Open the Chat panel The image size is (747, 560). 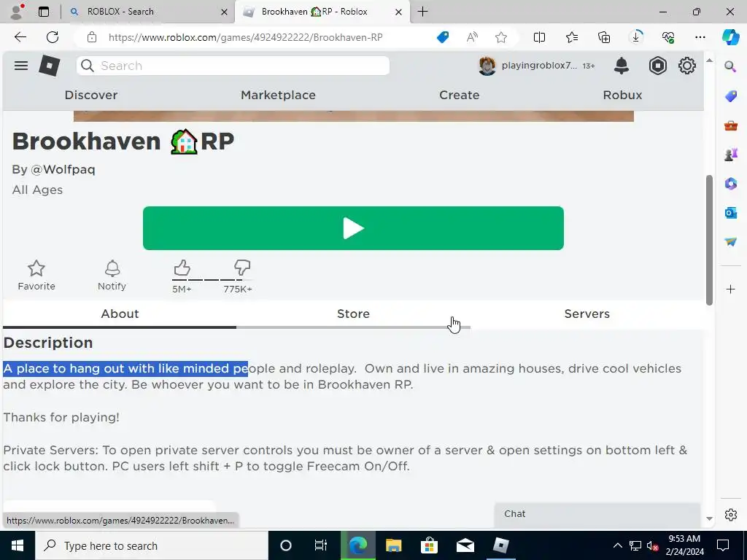pyautogui.click(x=597, y=514)
